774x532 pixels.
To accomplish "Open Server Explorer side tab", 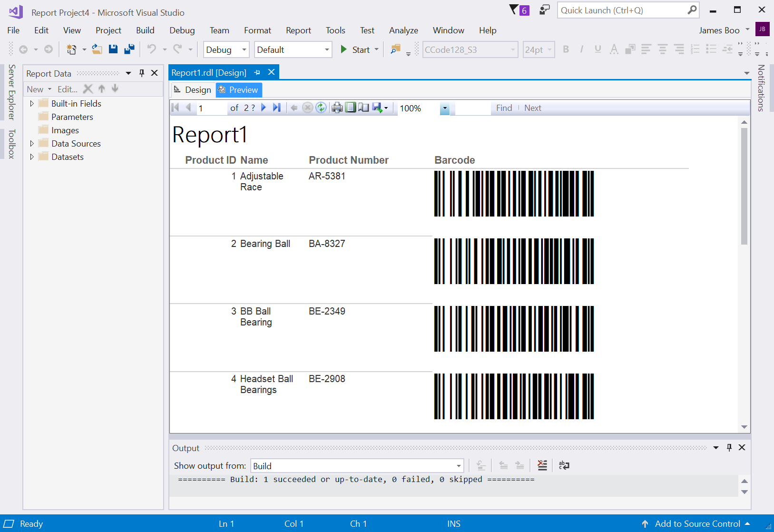I will 12,92.
